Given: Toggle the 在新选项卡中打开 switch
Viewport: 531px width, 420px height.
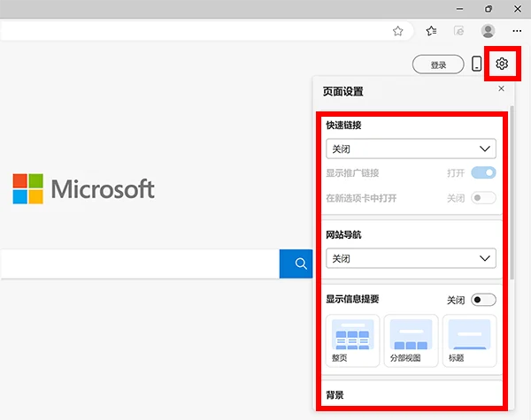Looking at the screenshot, I should pyautogui.click(x=483, y=198).
